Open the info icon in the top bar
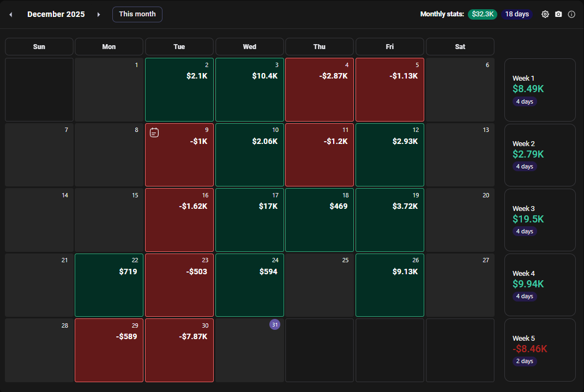 click(571, 14)
